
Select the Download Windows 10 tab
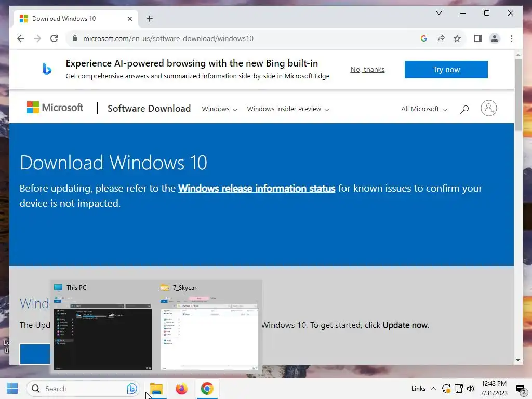pyautogui.click(x=76, y=19)
